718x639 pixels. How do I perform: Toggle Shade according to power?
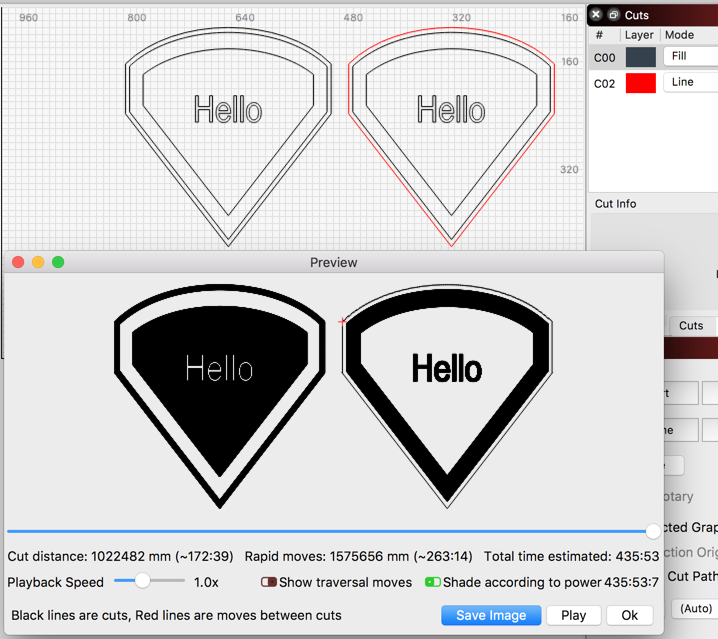433,582
